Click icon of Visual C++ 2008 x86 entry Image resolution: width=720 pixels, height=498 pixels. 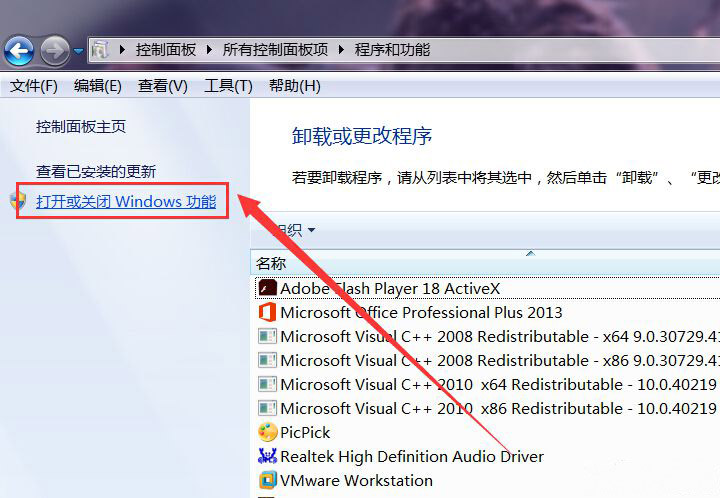[x=267, y=360]
